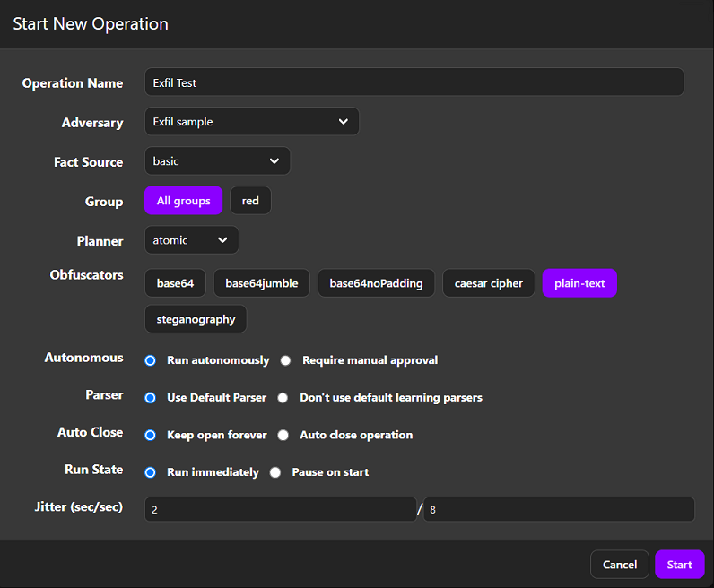Select the base64jumble obfuscator
This screenshot has height=588, width=714.
[261, 283]
